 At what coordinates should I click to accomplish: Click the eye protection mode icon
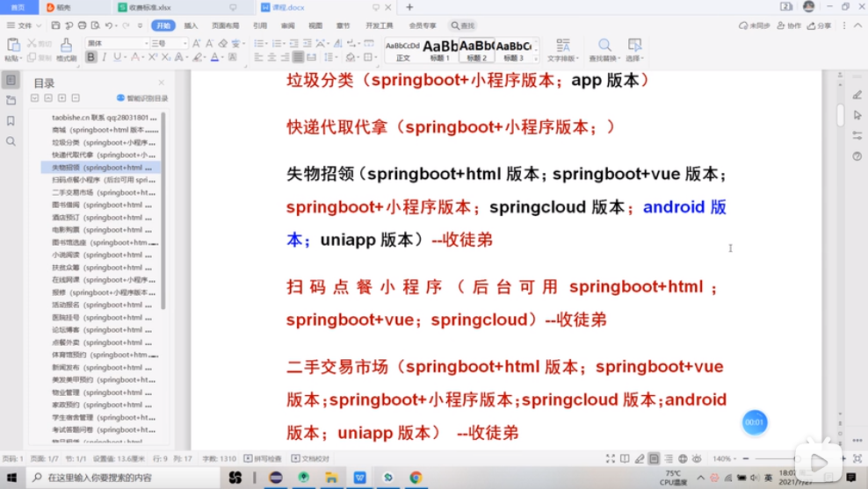[x=697, y=458]
